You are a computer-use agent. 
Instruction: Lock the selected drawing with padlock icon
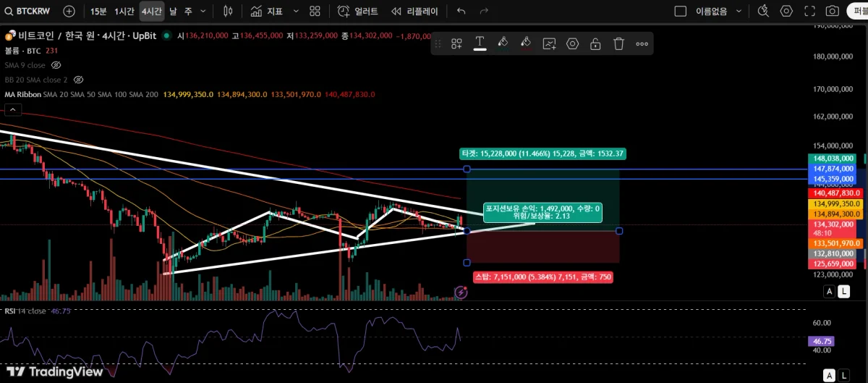[595, 43]
